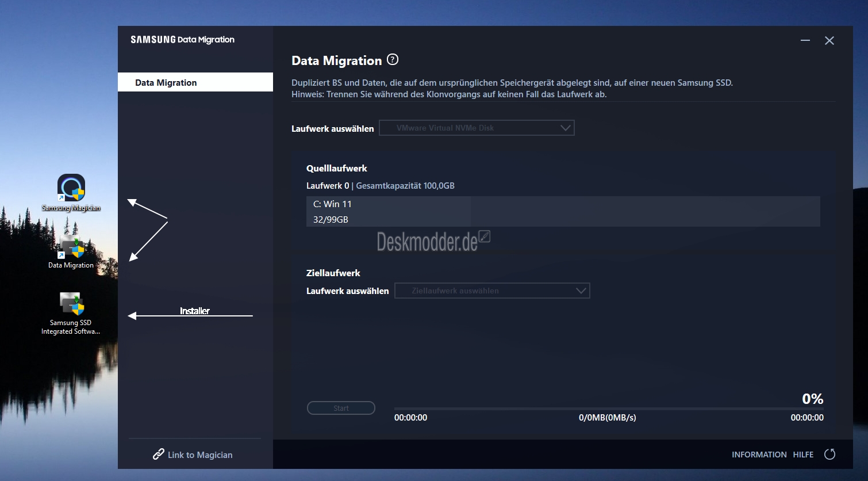Open the Ziellaufwerk auswählen dropdown

[x=492, y=291]
